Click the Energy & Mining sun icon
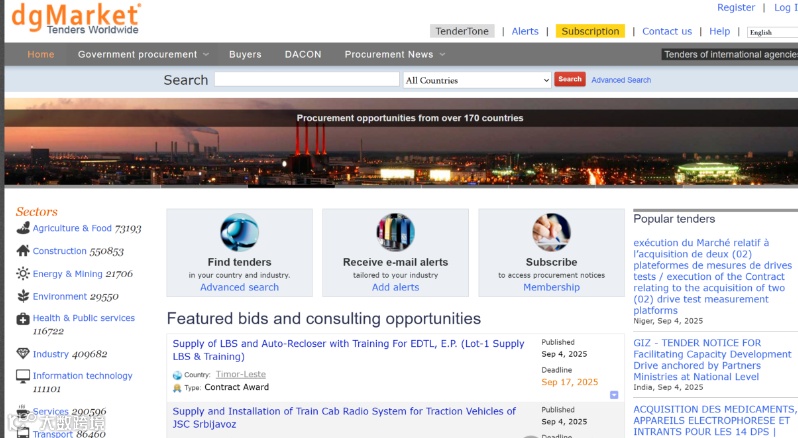 (x=23, y=273)
